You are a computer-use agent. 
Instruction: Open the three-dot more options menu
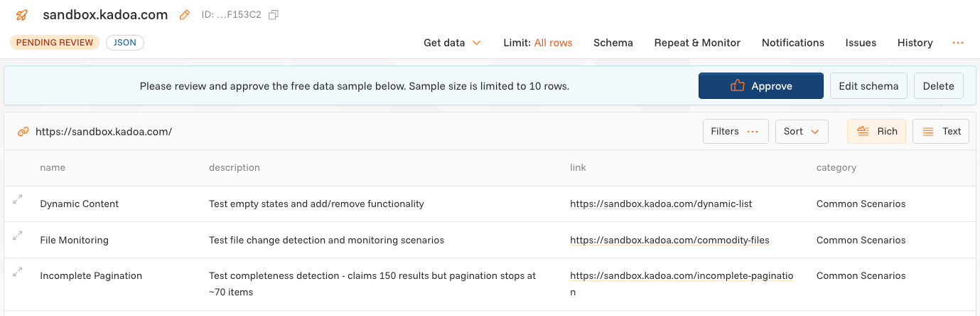click(x=958, y=43)
